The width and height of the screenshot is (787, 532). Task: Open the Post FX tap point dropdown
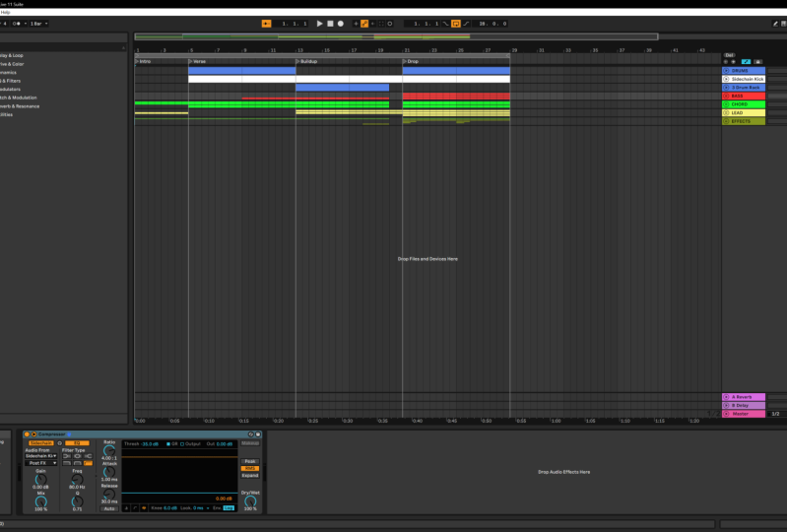[41, 463]
